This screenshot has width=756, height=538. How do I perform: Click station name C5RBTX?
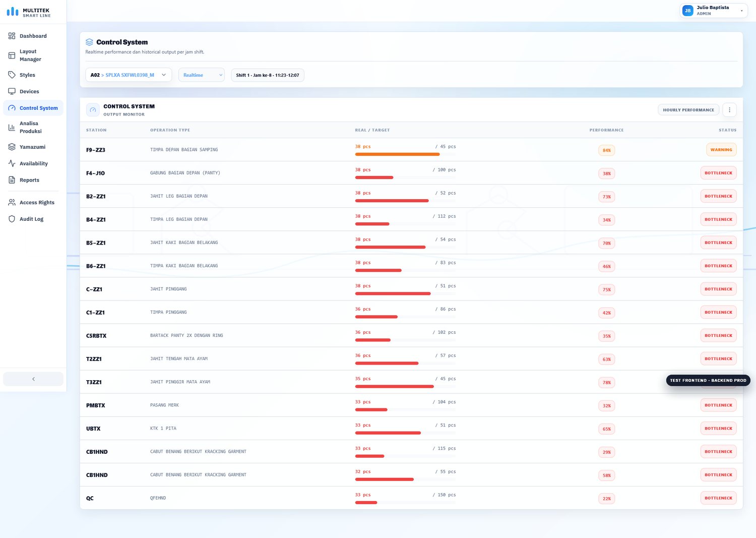[x=96, y=336]
